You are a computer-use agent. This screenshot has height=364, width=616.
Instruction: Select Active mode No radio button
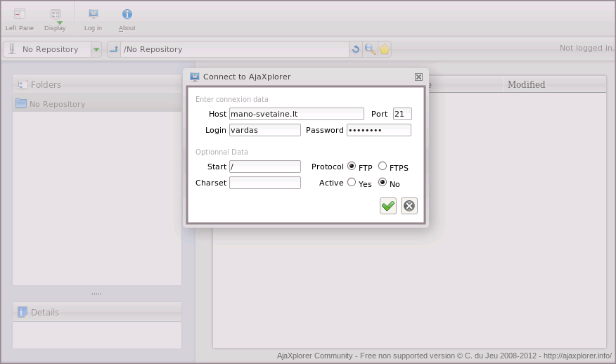tap(383, 182)
